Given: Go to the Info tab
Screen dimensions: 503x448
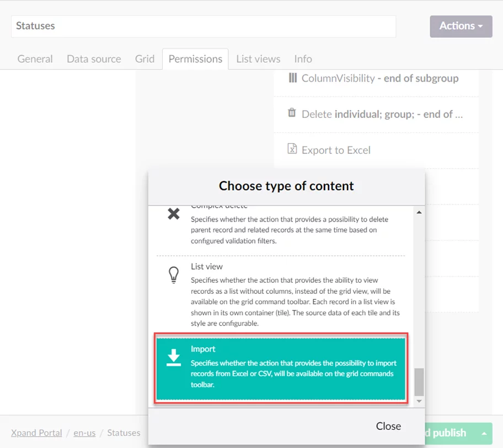Looking at the screenshot, I should [x=303, y=59].
